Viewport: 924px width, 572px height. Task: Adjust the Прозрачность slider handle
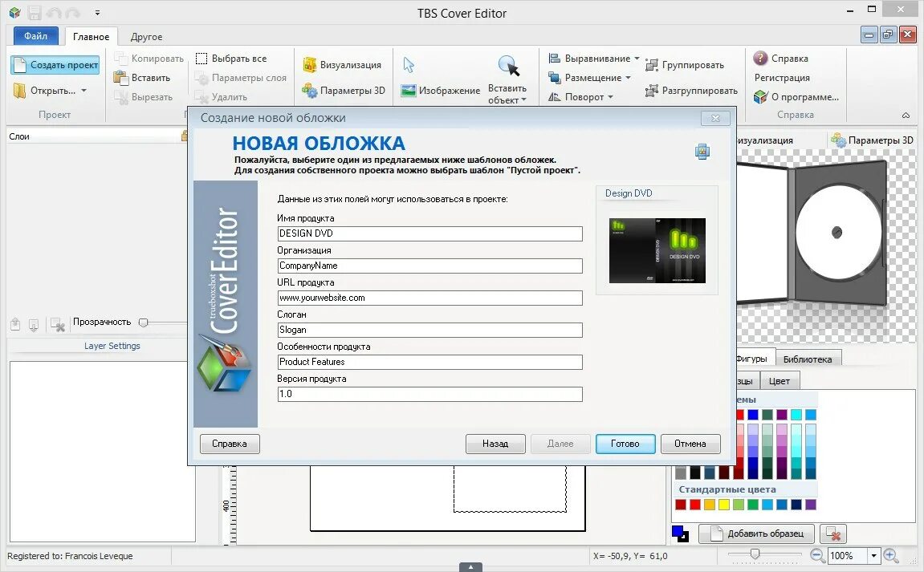click(143, 323)
